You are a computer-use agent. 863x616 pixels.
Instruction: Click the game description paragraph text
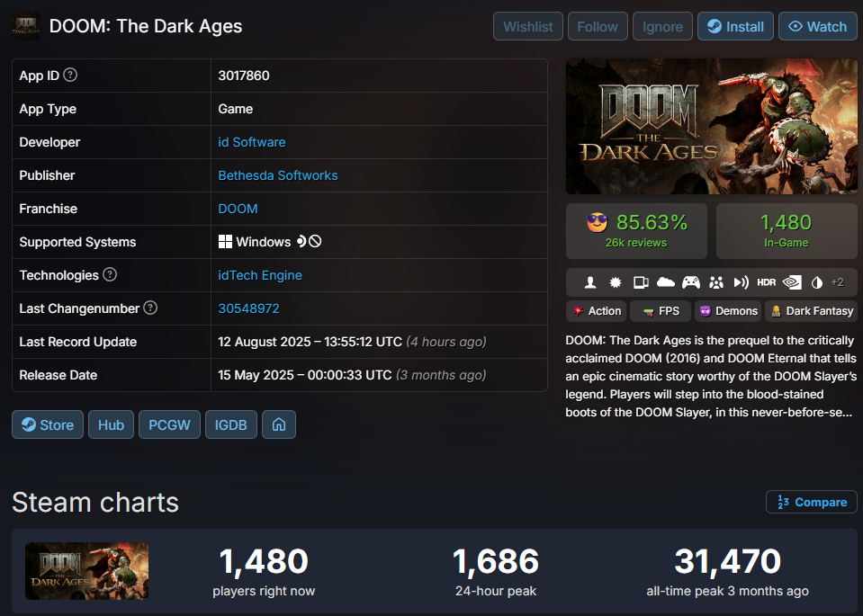tap(711, 376)
